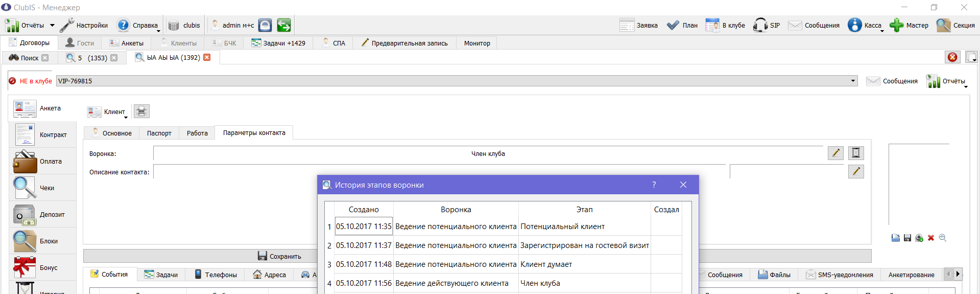
Task: Switch to the СПА tab
Action: (334, 43)
